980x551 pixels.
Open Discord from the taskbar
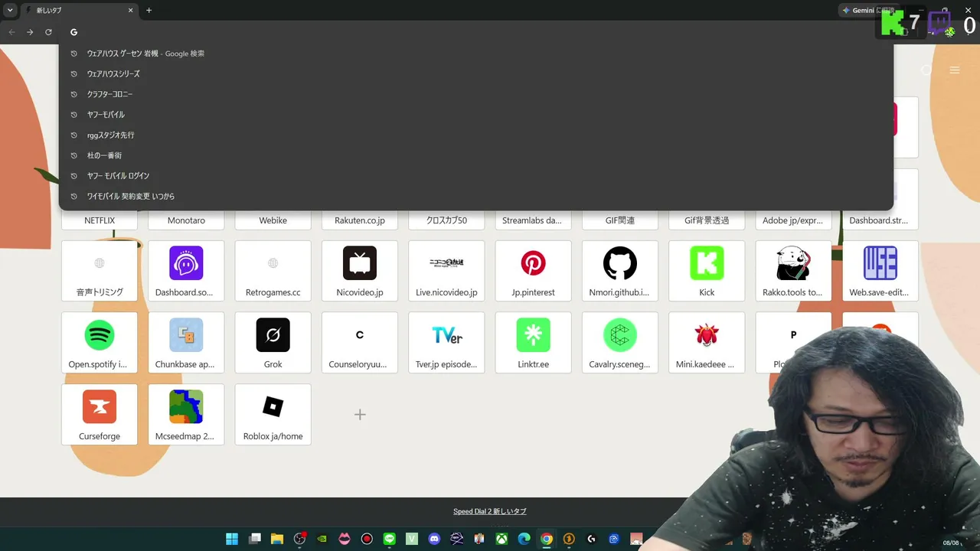435,539
